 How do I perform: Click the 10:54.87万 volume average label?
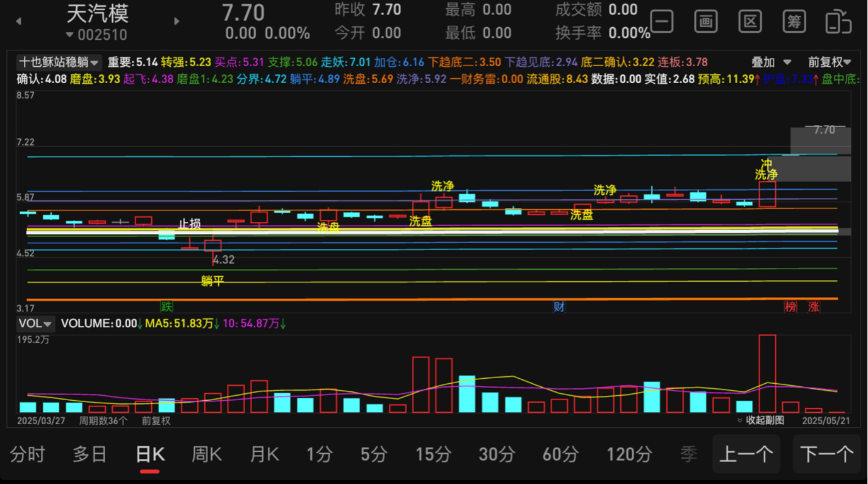pos(251,323)
